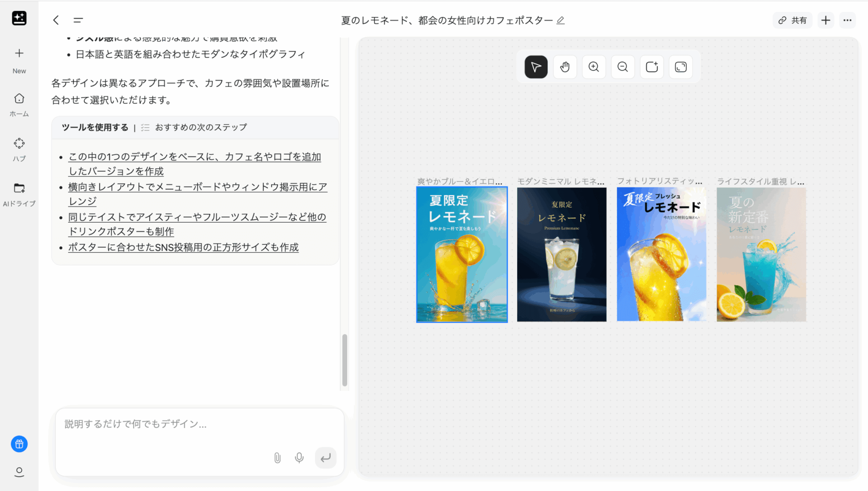This screenshot has width=868, height=491.
Task: Open AIドライブ in the left sidebar
Action: (x=19, y=194)
